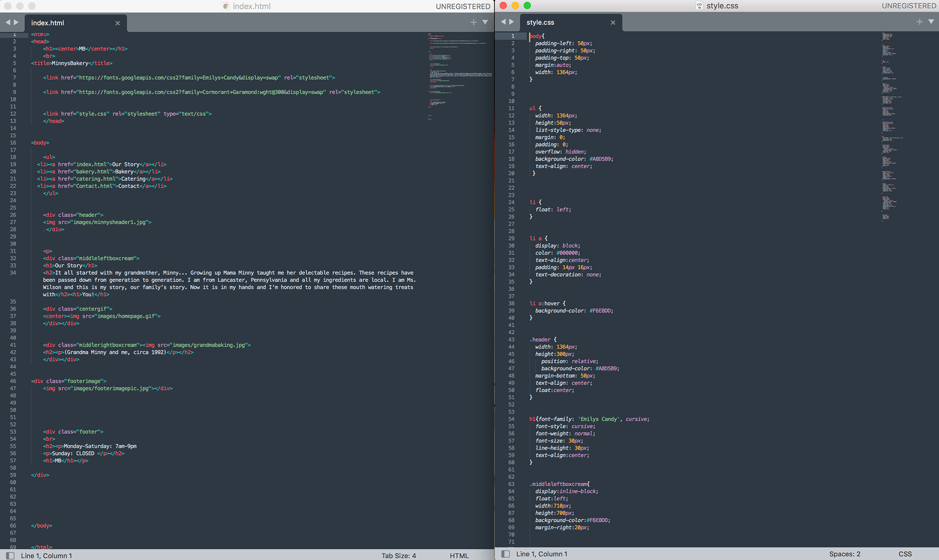Select the style.css tab
This screenshot has width=939, height=560.
point(571,22)
